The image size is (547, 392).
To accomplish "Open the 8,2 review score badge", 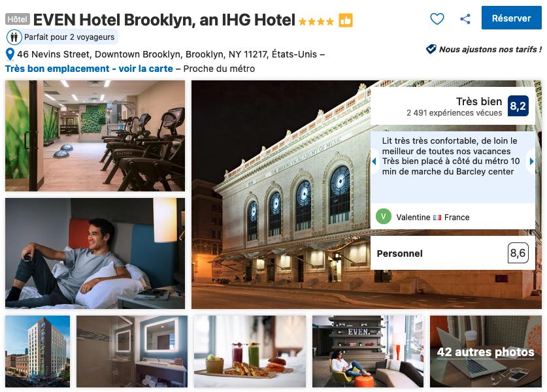I will coord(518,106).
